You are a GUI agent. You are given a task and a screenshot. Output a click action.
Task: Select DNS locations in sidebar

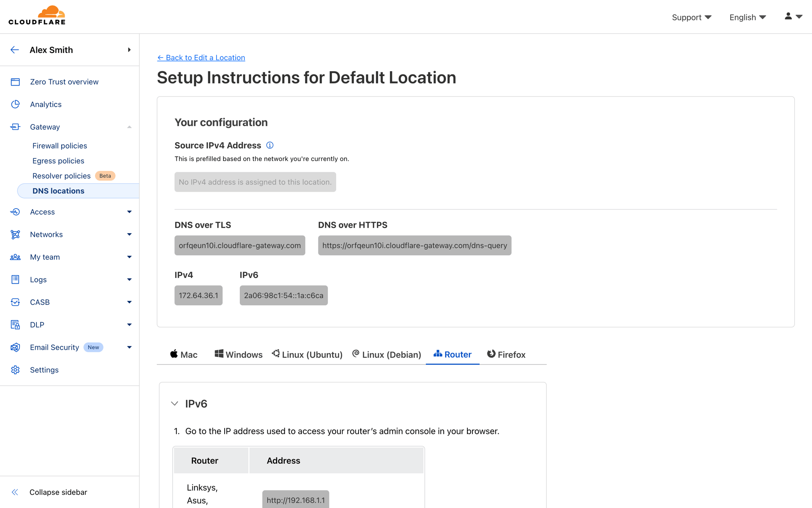click(78, 191)
